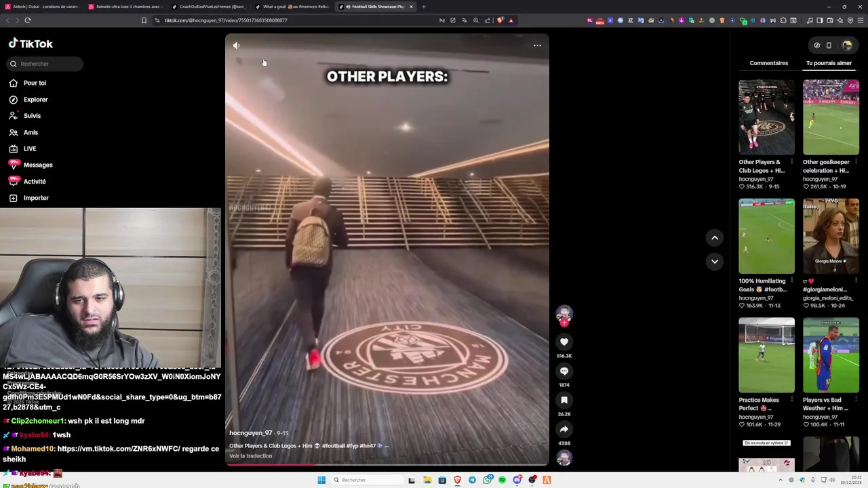Click the #football hashtag in the caption
This screenshot has height=488, width=868.
click(333, 446)
